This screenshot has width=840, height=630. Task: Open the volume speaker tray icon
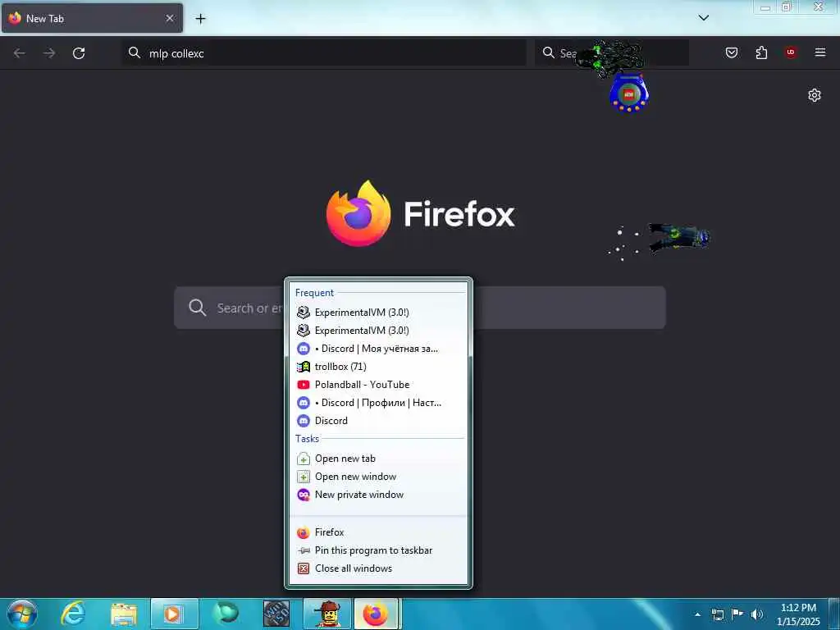click(x=756, y=614)
